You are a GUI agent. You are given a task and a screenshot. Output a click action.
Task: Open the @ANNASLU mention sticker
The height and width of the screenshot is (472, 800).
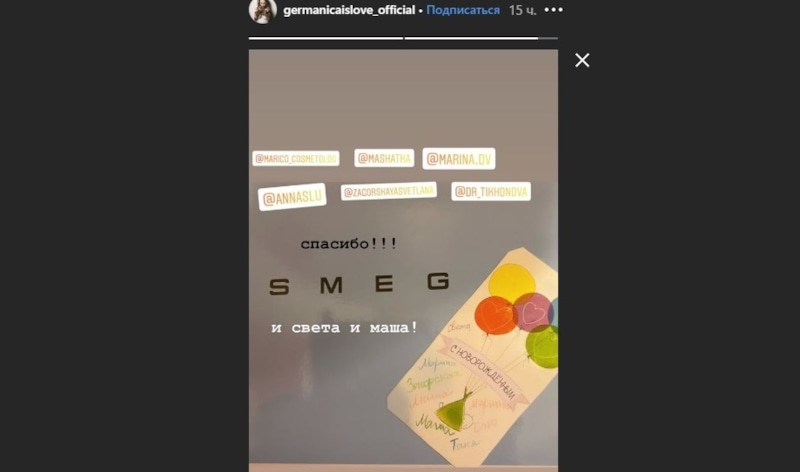[292, 197]
